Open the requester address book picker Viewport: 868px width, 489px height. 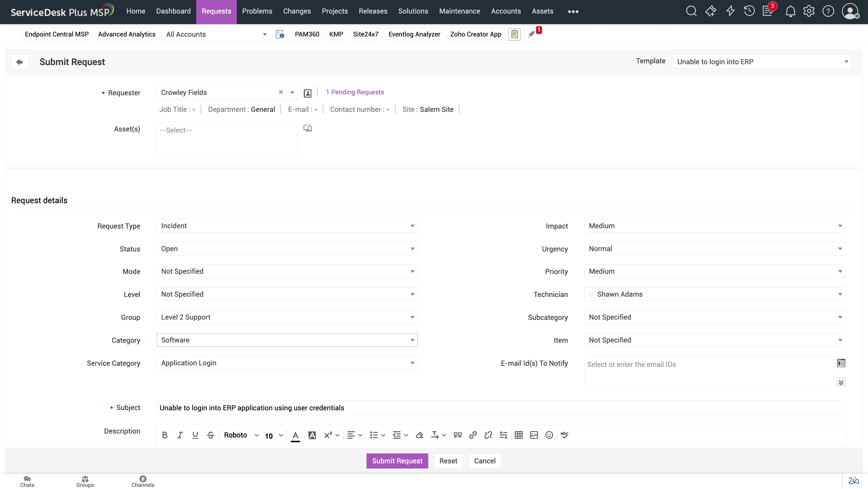[307, 93]
